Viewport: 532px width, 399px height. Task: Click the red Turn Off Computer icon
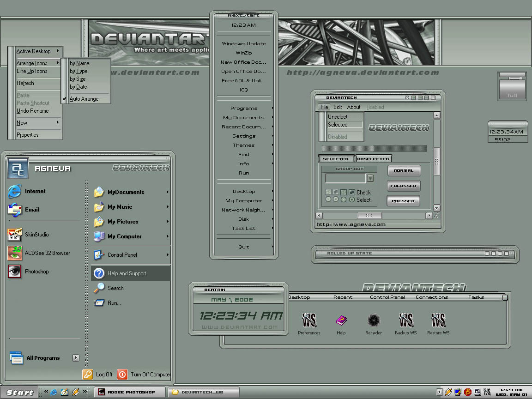pos(122,374)
